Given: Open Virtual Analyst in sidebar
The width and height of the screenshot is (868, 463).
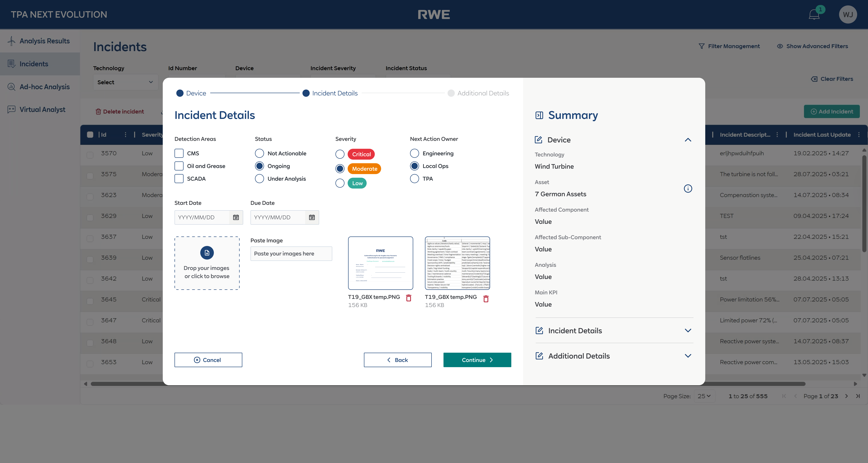Looking at the screenshot, I should (40, 110).
